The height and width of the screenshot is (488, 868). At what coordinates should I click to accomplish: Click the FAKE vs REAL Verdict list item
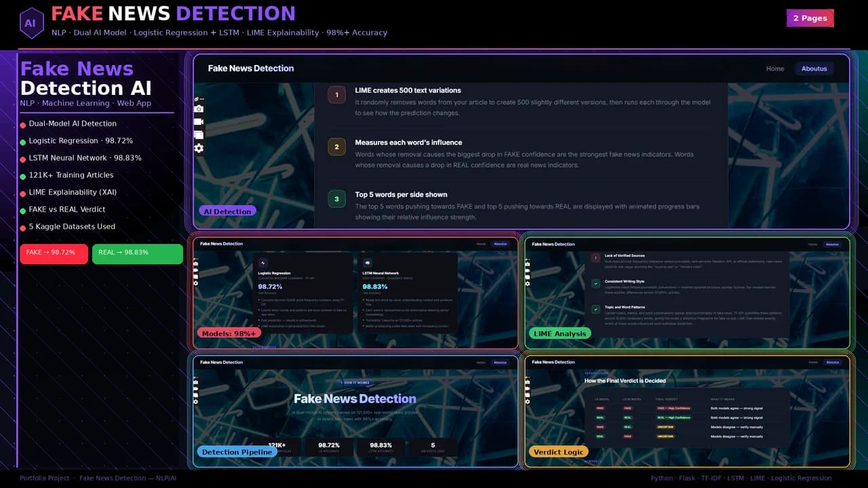click(x=63, y=210)
